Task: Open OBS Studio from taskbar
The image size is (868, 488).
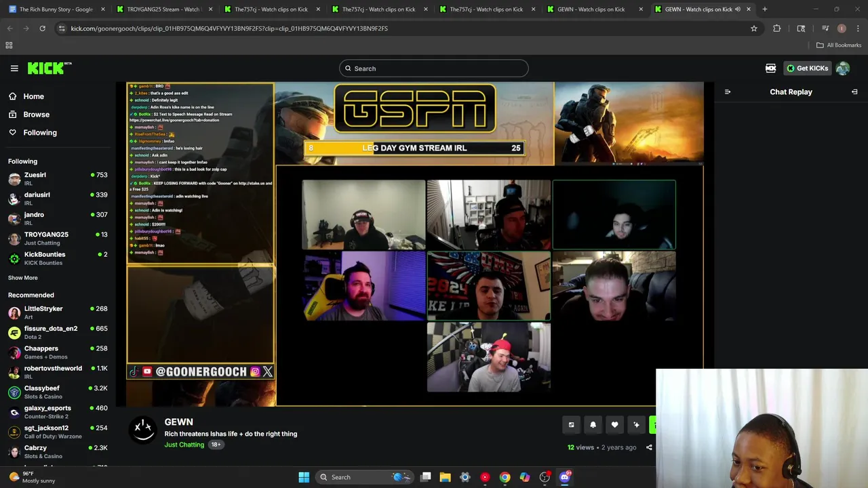Action: coord(545,477)
